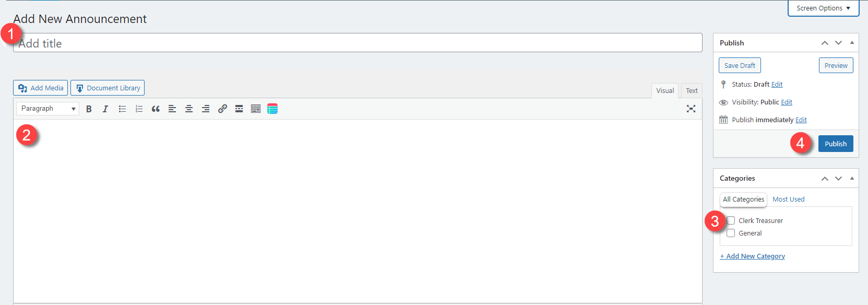
Task: Center align the text
Action: 189,109
